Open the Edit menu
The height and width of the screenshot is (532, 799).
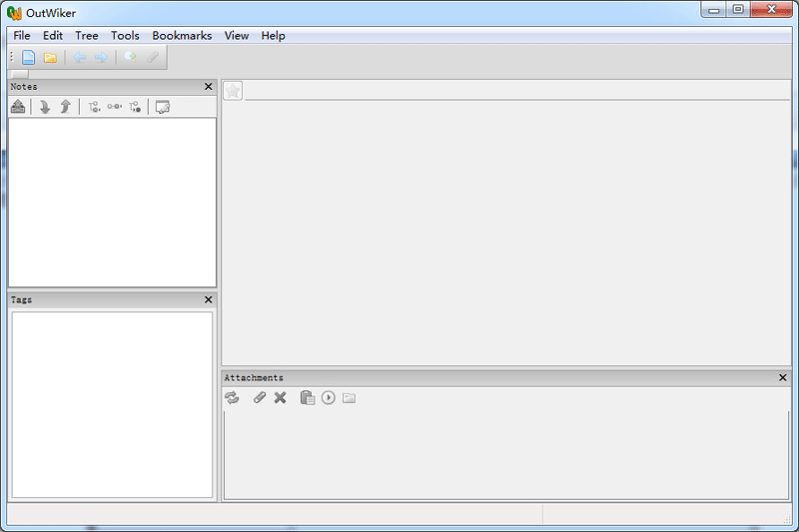(53, 36)
